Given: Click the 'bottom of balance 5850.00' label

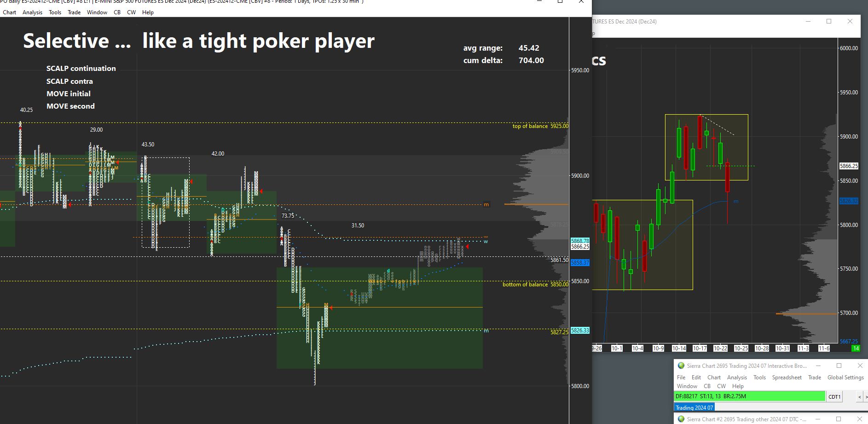Looking at the screenshot, I should point(535,285).
